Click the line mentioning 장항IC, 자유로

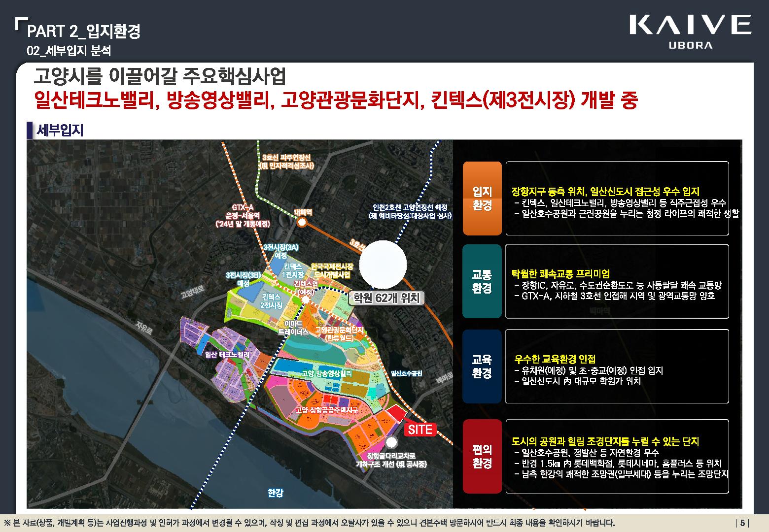(618, 285)
